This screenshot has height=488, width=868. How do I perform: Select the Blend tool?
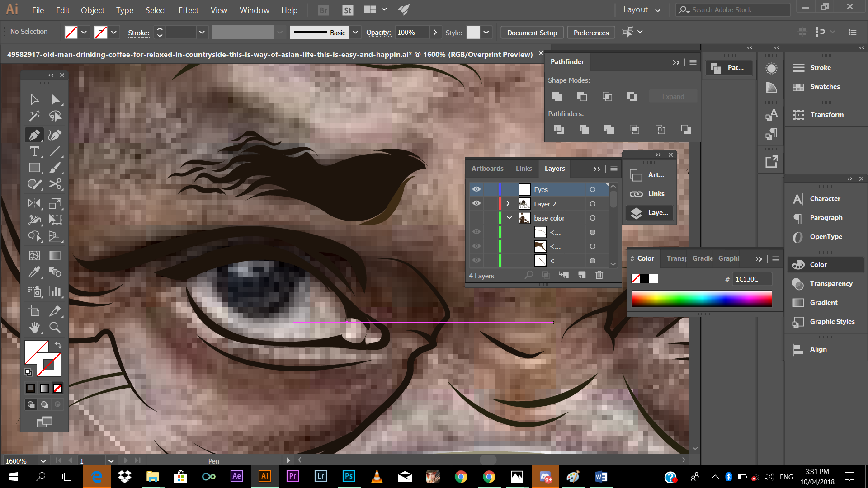(x=55, y=272)
